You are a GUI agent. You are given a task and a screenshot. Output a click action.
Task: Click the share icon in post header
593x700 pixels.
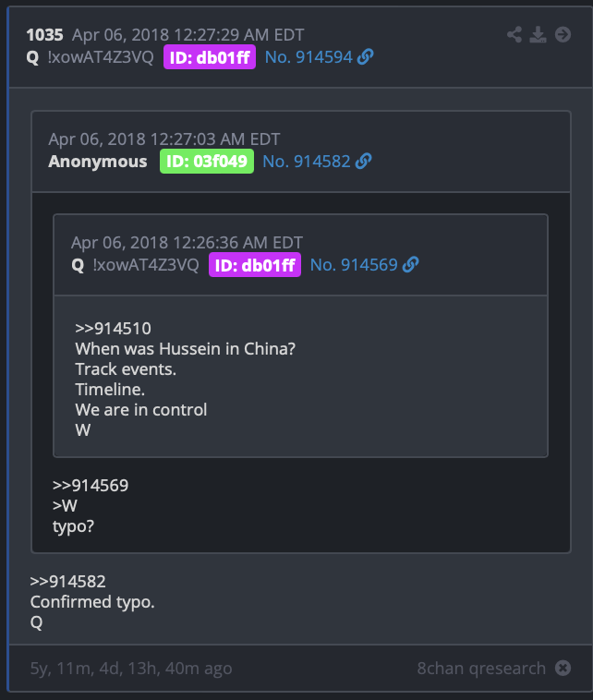tap(514, 34)
